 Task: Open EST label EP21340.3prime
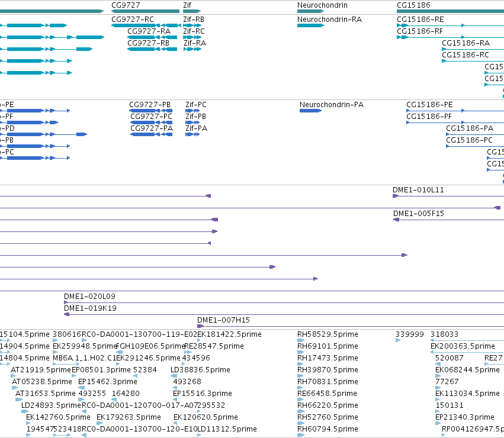pos(465,417)
